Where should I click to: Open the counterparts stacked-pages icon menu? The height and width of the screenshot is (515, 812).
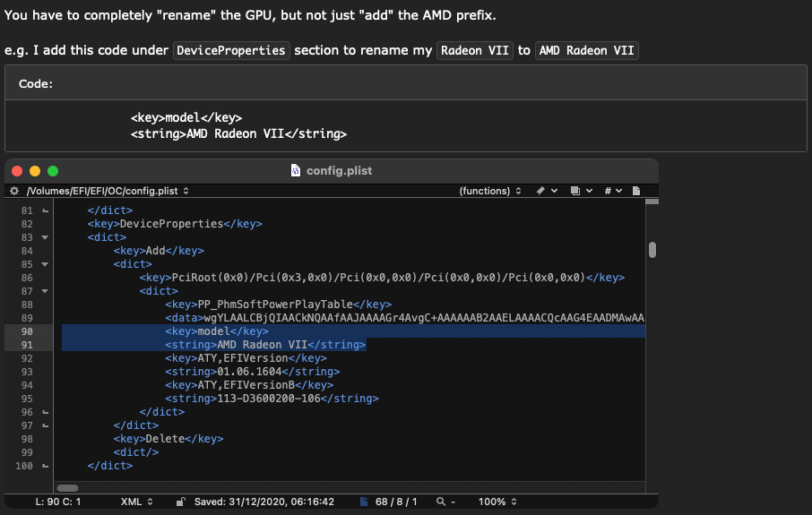coord(574,191)
